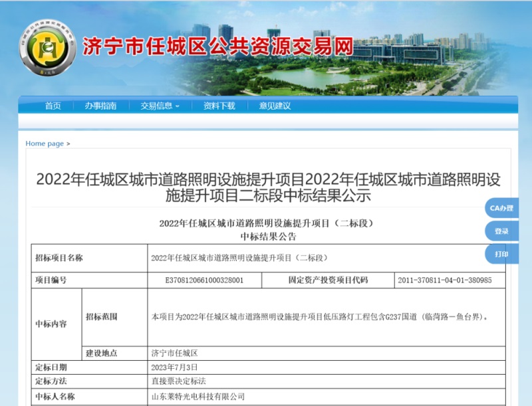Click the 中标结果公告 subtitle
Image resolution: width=532 pixels, height=406 pixels.
[x=269, y=236]
